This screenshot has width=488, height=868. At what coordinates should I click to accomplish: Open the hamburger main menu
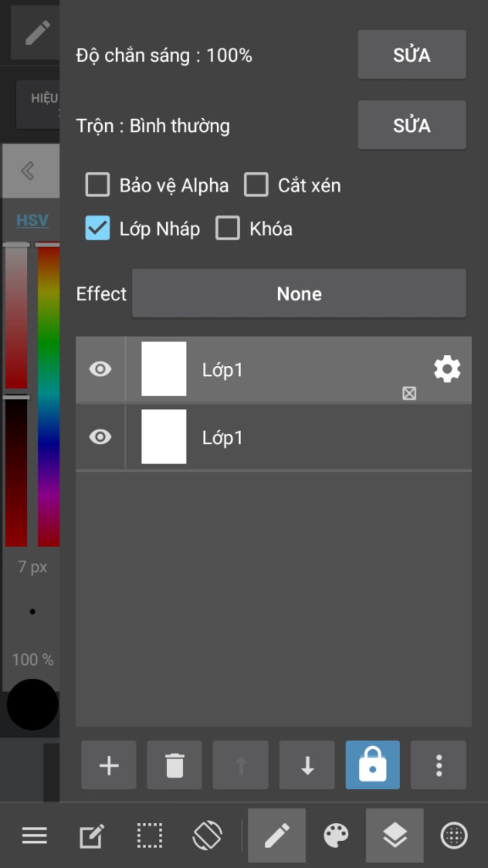tap(34, 836)
